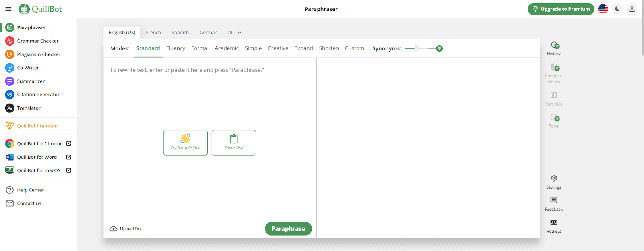Click the QuillBot for macOS icon
644x251 pixels.
click(x=10, y=170)
